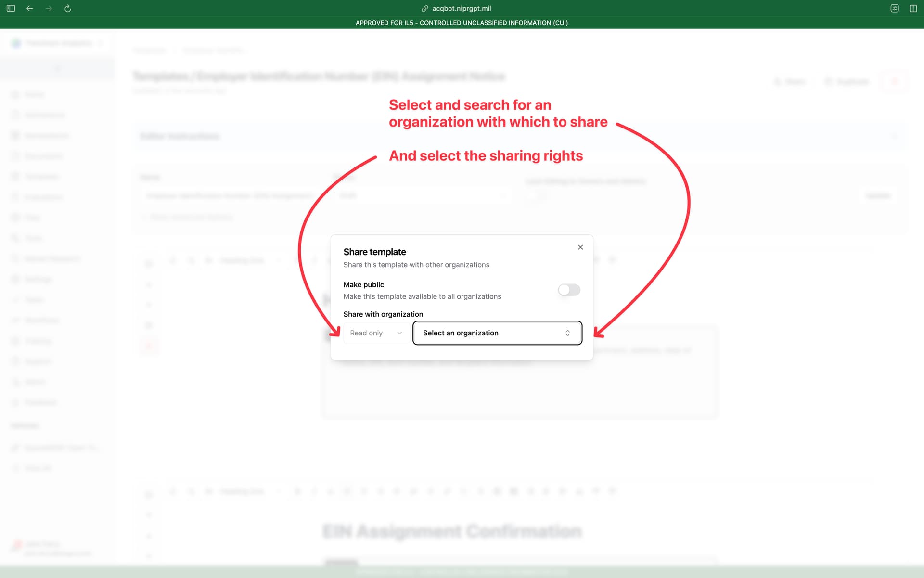The height and width of the screenshot is (578, 924).
Task: Open the site controls slider icon
Action: [895, 8]
